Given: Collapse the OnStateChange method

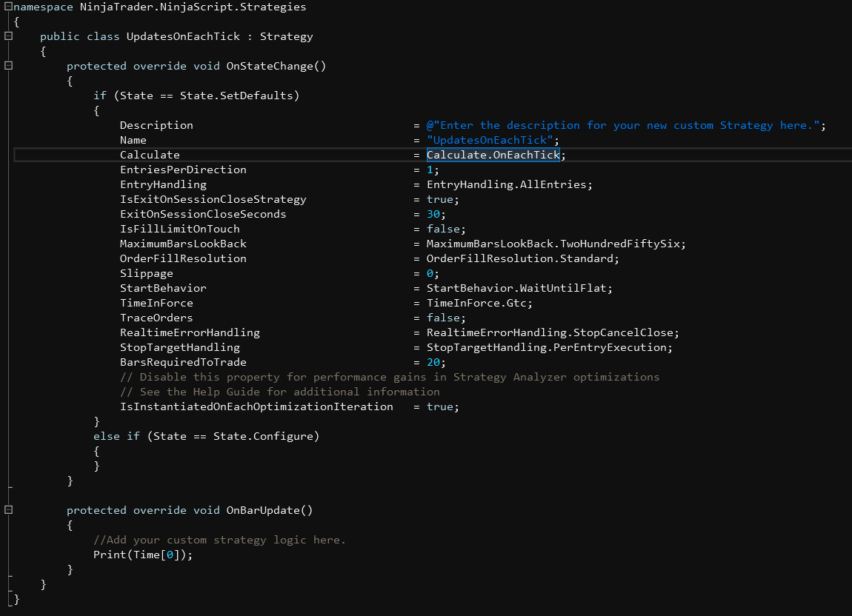Looking at the screenshot, I should [x=8, y=66].
